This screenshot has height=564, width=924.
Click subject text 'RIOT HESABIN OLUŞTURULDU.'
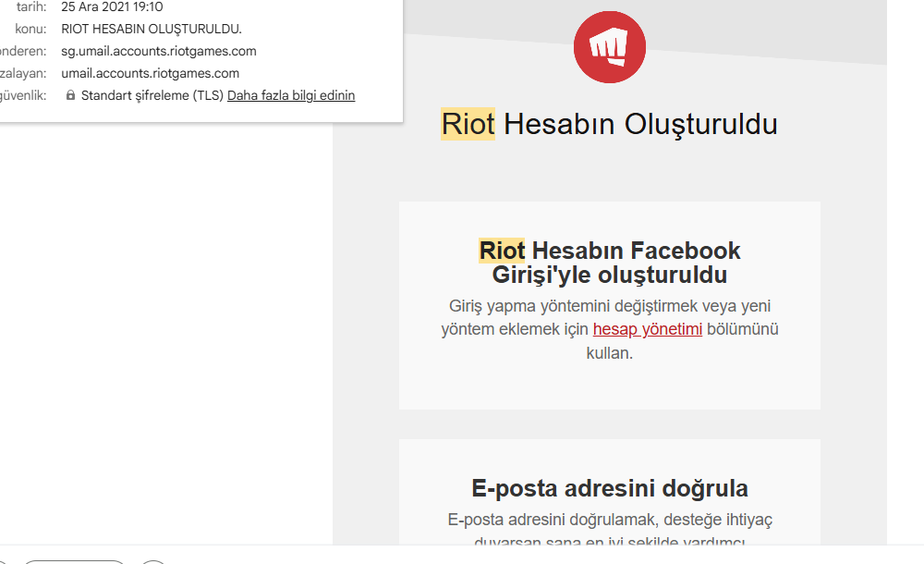[152, 29]
